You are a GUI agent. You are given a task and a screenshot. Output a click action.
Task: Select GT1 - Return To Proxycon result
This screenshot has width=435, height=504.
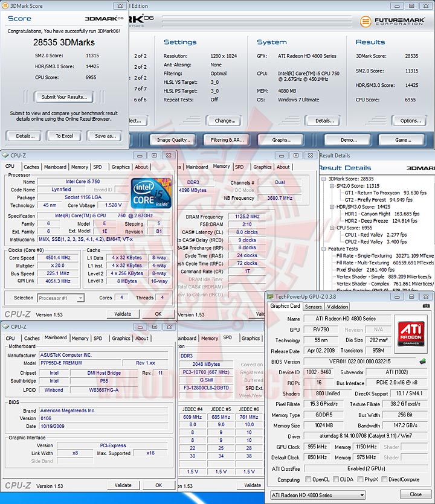point(385,193)
